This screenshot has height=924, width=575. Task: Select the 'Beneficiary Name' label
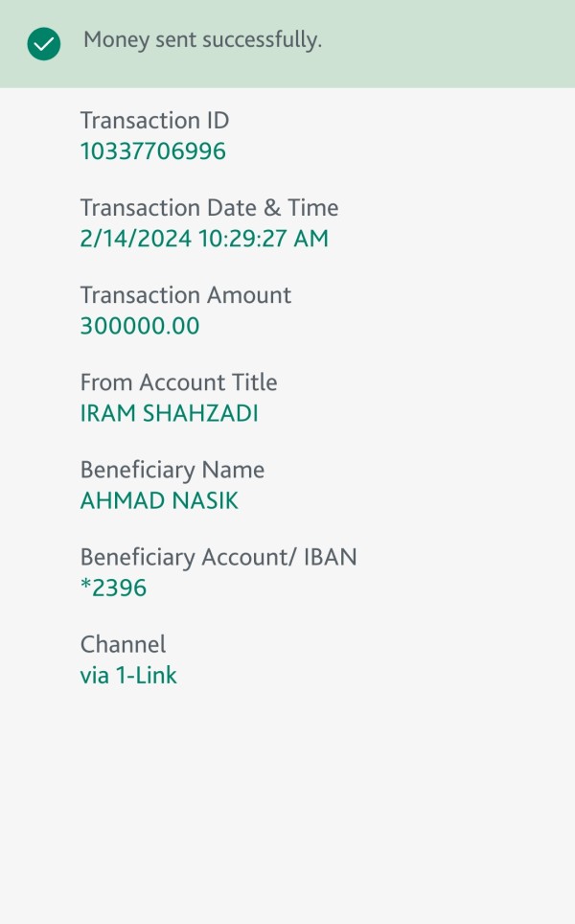(x=172, y=471)
